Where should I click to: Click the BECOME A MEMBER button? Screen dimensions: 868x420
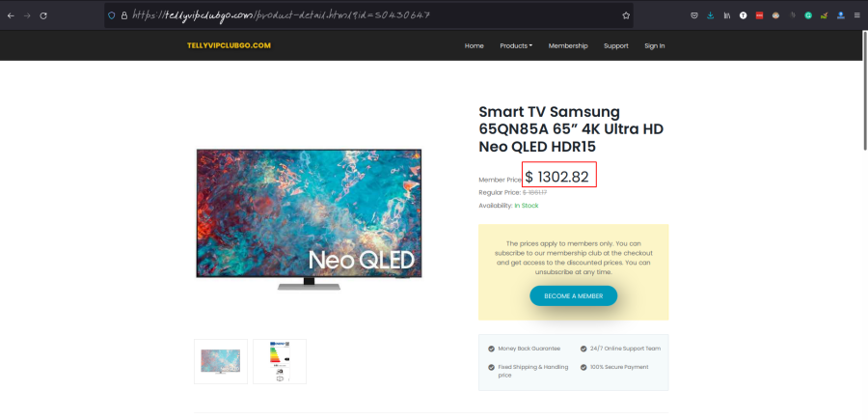point(573,296)
